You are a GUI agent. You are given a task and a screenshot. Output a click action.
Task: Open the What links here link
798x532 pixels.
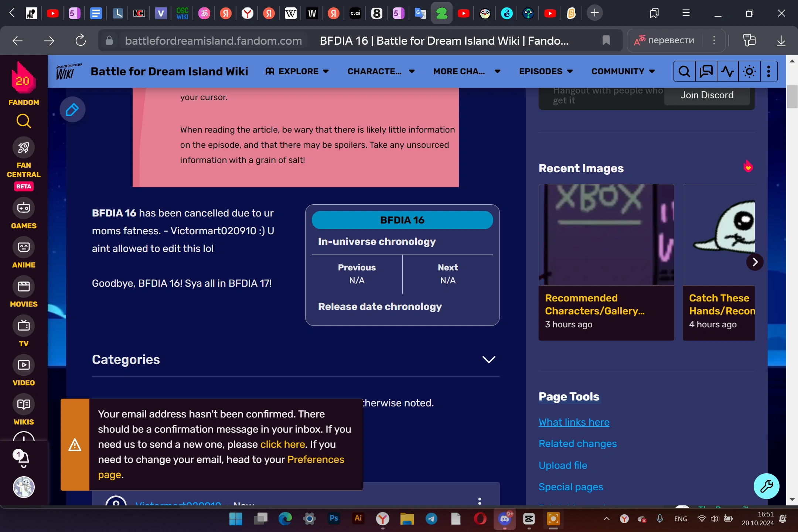tap(574, 422)
